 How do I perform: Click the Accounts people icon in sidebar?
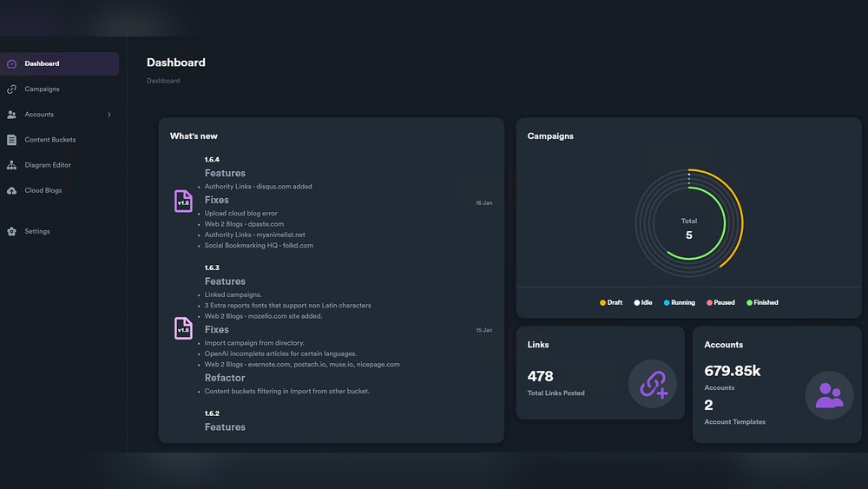[x=11, y=115]
